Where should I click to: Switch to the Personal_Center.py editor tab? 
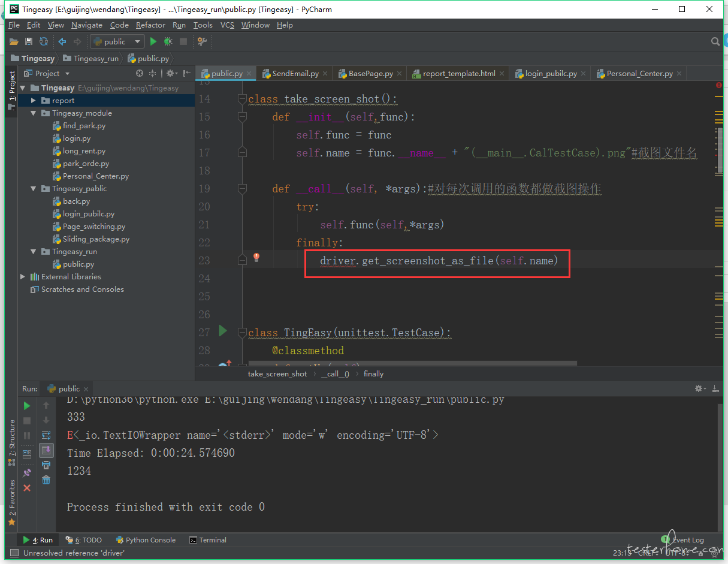[640, 74]
